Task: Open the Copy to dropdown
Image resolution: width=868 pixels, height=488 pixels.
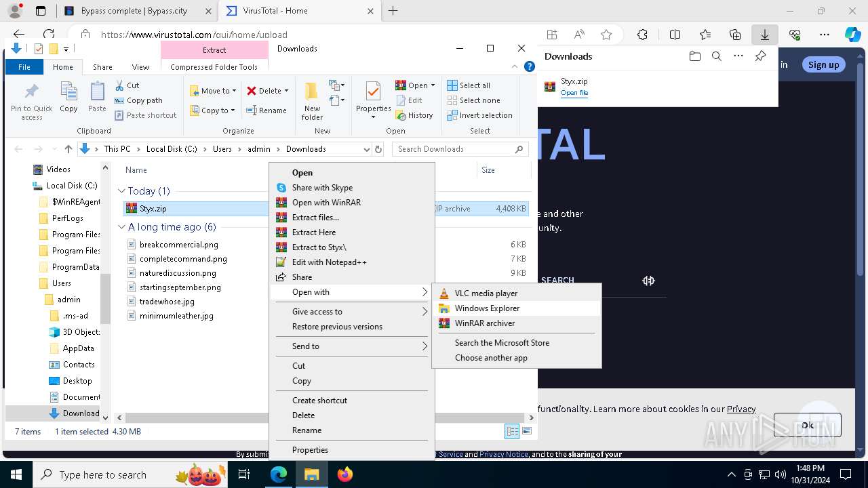Action: (x=212, y=110)
